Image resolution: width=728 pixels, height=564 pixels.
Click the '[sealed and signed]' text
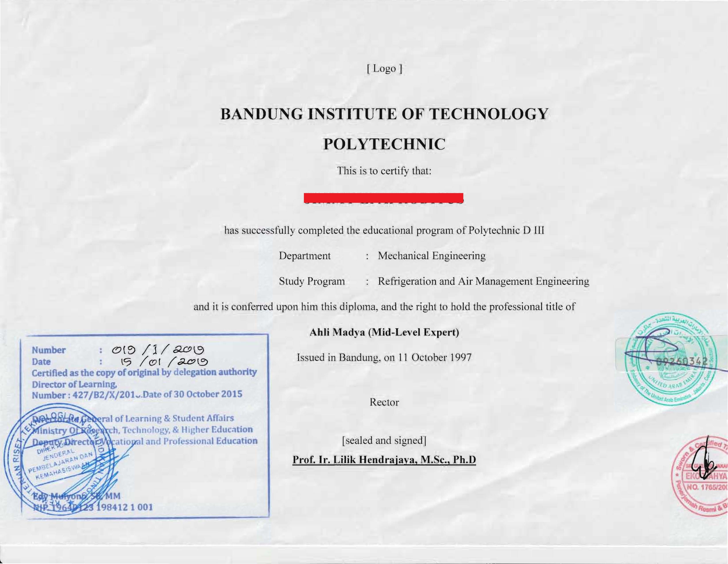point(384,440)
